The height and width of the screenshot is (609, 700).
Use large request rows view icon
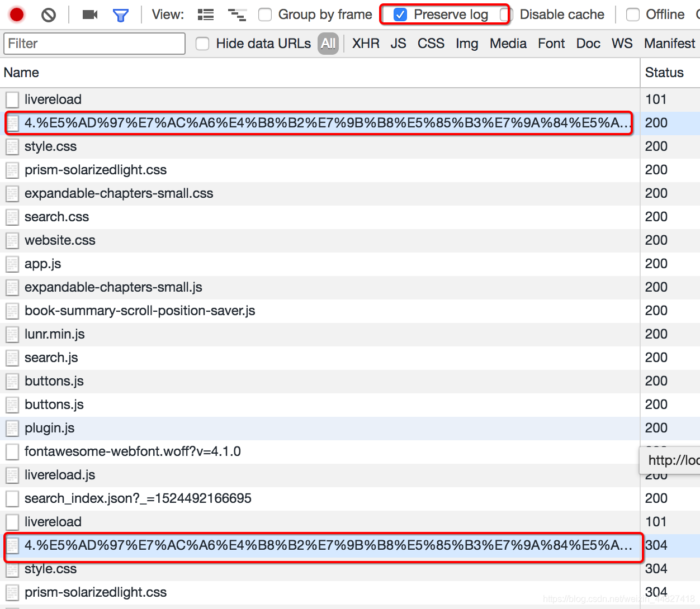pyautogui.click(x=206, y=15)
